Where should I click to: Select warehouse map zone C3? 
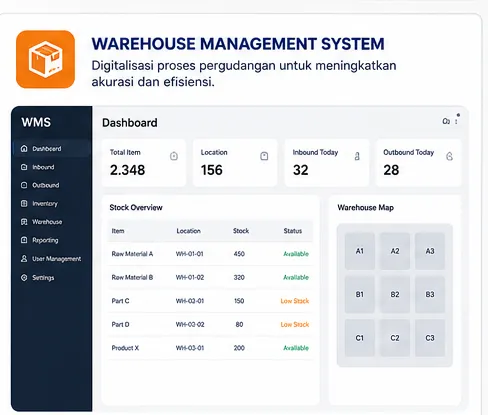[x=430, y=338]
